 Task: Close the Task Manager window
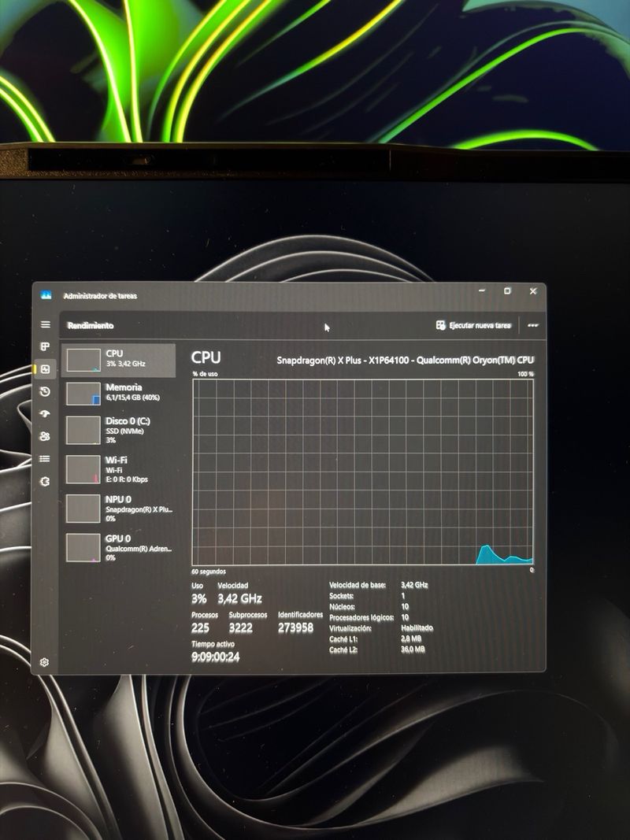pyautogui.click(x=533, y=291)
